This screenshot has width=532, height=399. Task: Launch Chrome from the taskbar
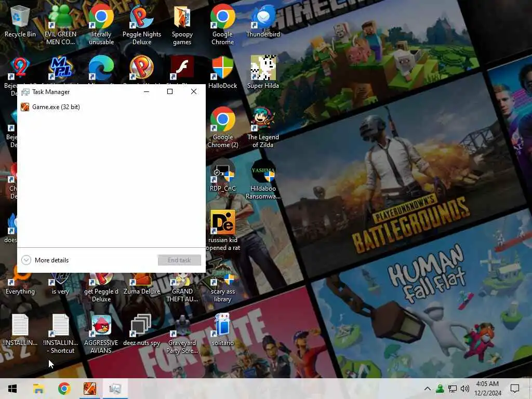(x=64, y=389)
